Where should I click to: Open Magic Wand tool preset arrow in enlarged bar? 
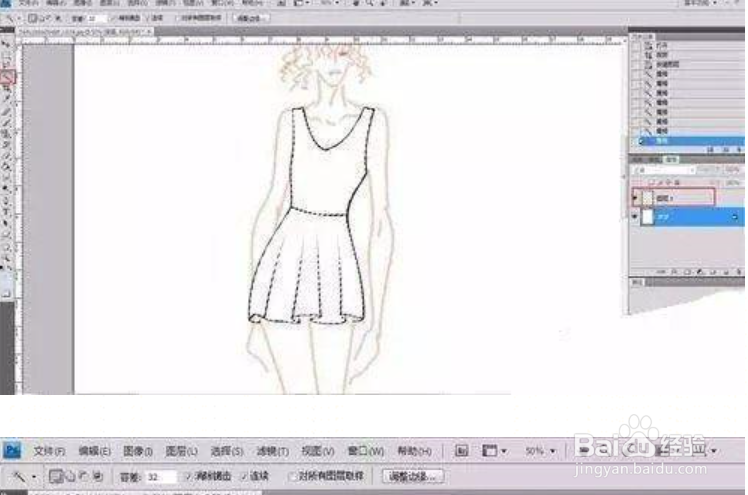34,476
